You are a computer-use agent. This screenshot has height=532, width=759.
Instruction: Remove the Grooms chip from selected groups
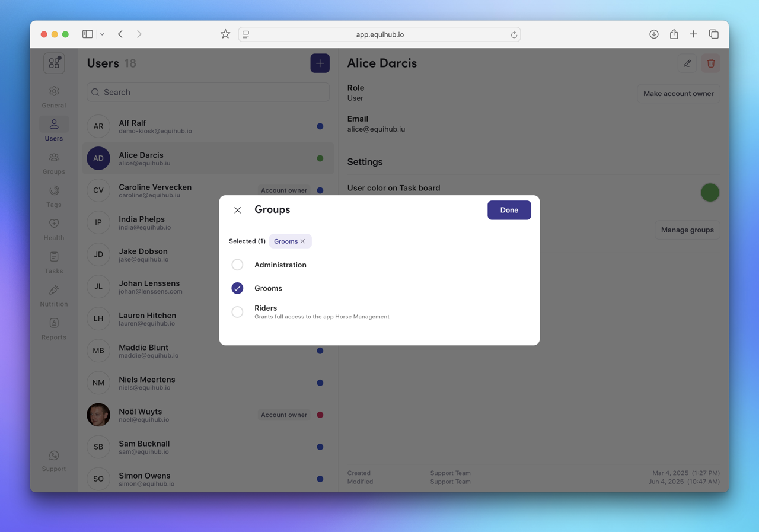click(303, 241)
